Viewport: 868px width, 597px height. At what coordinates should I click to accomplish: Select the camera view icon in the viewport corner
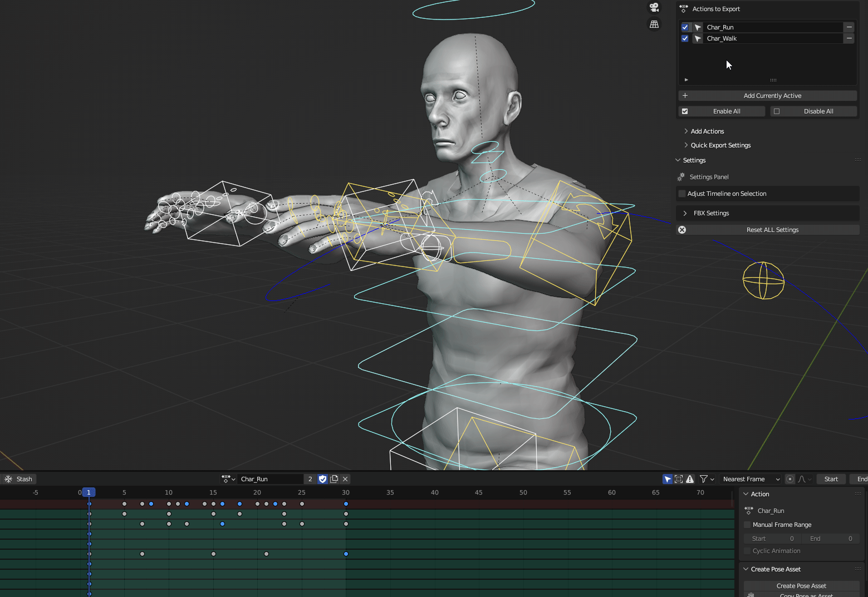pyautogui.click(x=654, y=7)
